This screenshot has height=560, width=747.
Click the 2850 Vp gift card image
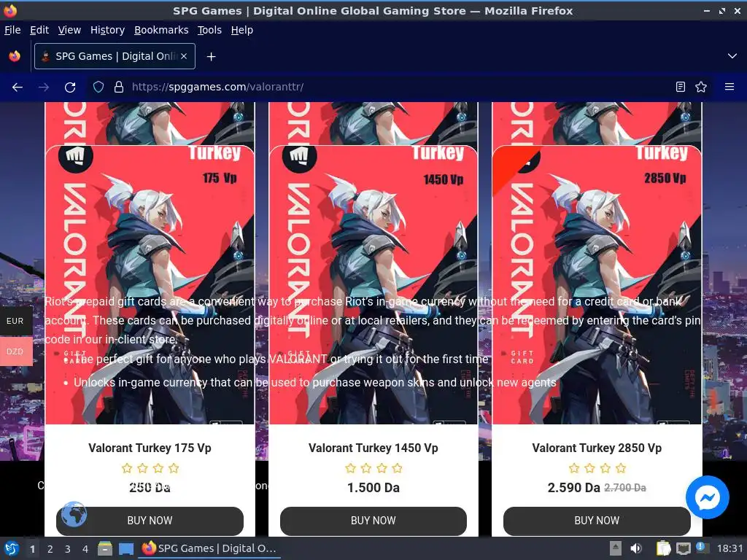click(x=597, y=284)
